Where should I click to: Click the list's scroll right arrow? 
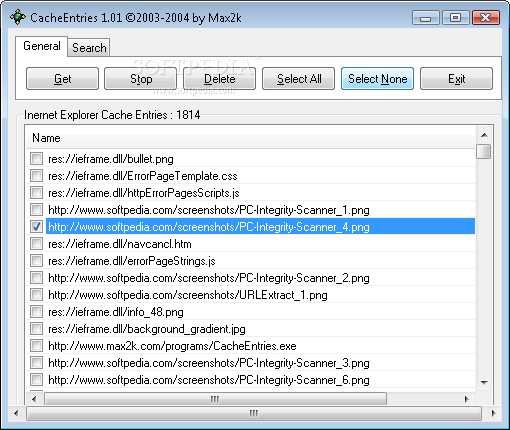(x=466, y=399)
